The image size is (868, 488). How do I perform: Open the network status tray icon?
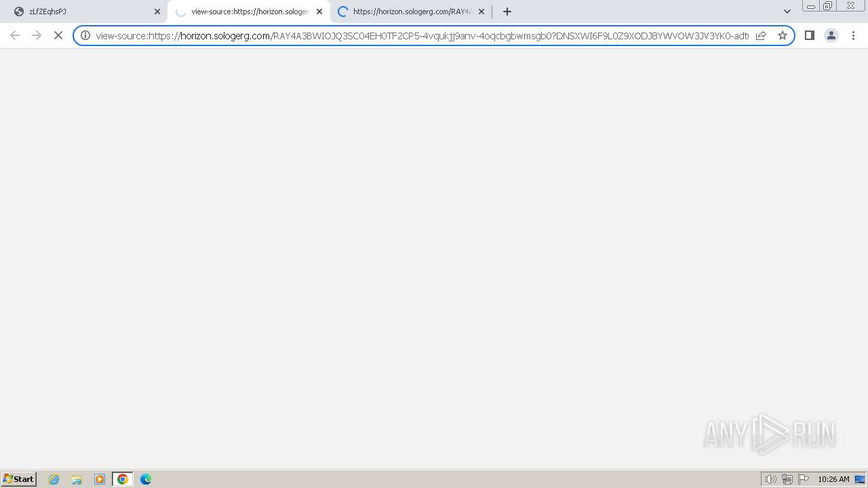[x=787, y=479]
